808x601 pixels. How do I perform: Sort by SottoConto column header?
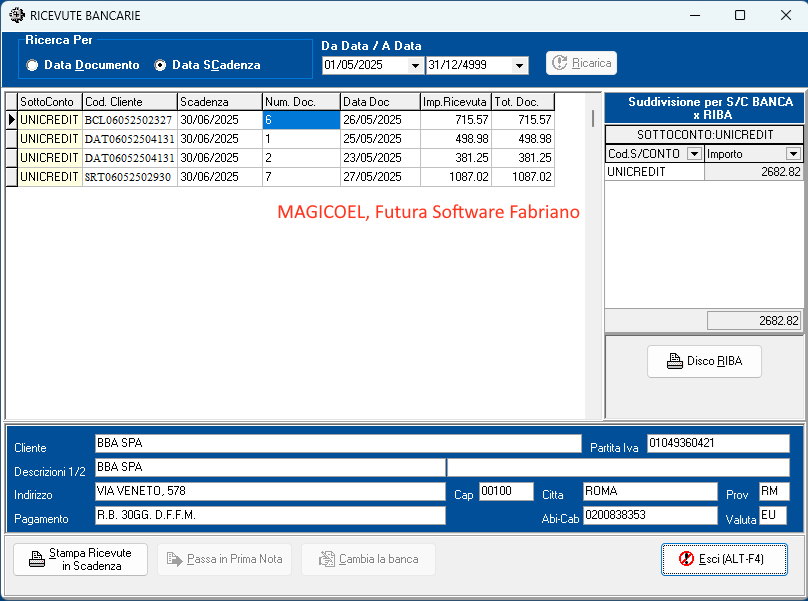[50, 102]
